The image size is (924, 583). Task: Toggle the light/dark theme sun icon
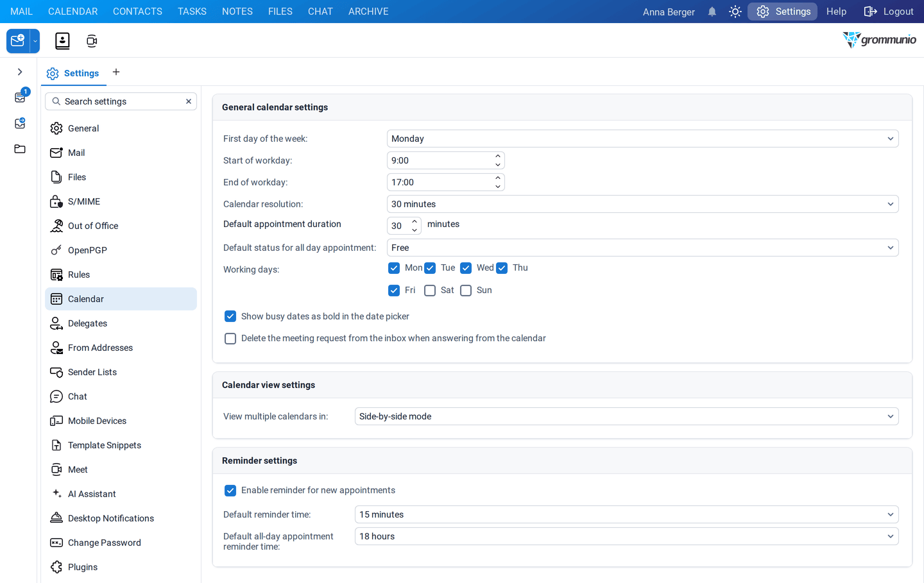click(x=735, y=12)
